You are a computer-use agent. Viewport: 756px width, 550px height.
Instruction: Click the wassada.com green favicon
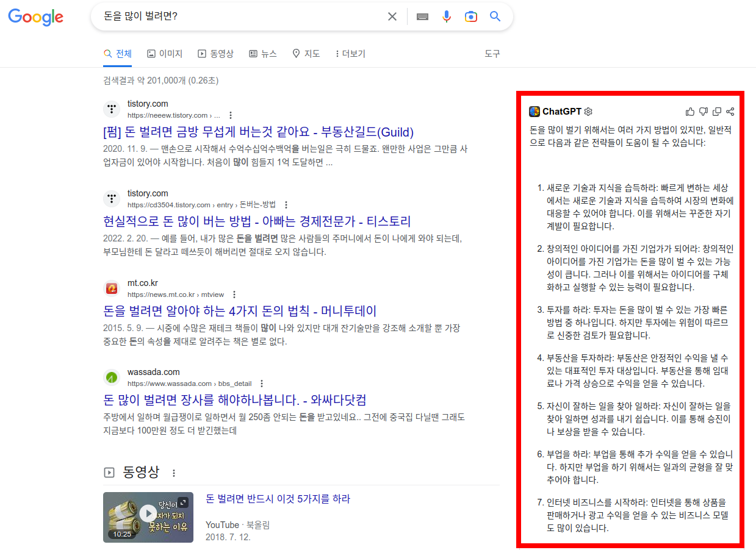111,377
